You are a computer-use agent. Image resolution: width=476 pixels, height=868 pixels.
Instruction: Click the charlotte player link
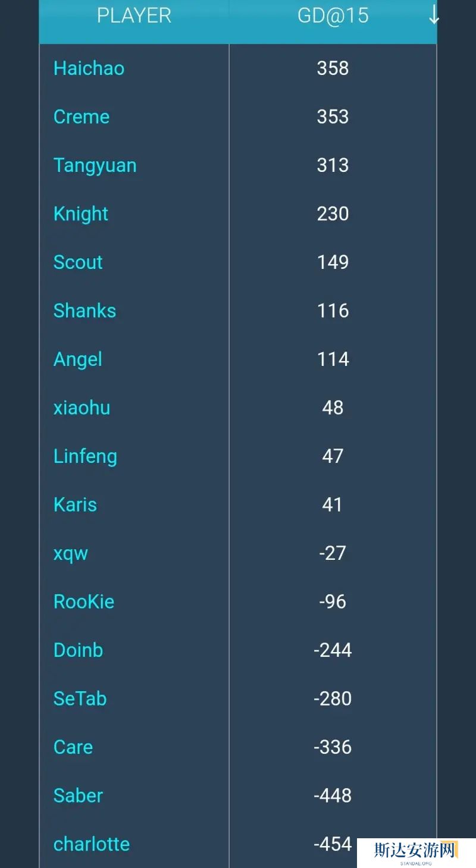coord(92,844)
